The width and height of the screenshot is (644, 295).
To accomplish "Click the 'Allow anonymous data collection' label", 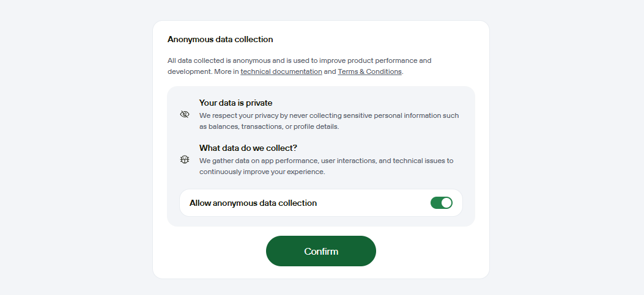I will click(x=253, y=203).
